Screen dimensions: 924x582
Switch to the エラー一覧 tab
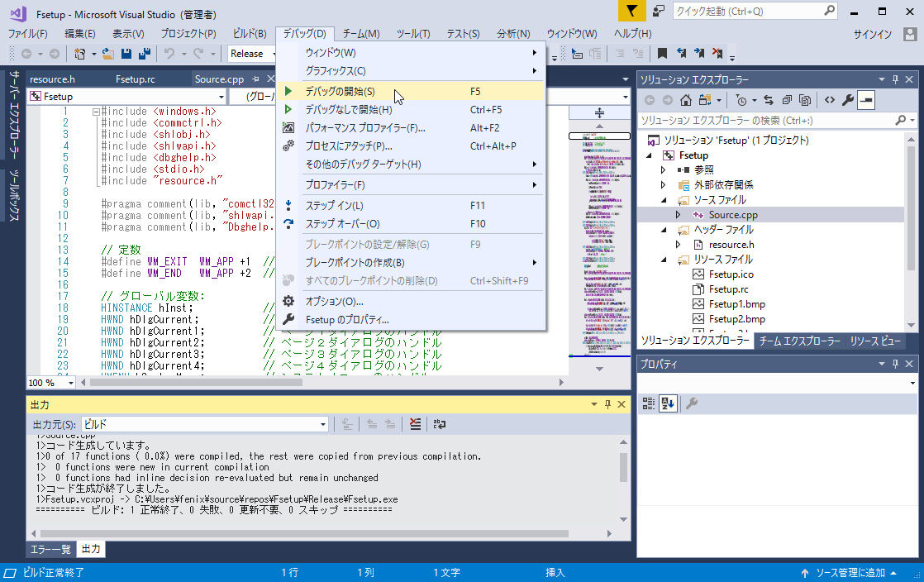[50, 549]
